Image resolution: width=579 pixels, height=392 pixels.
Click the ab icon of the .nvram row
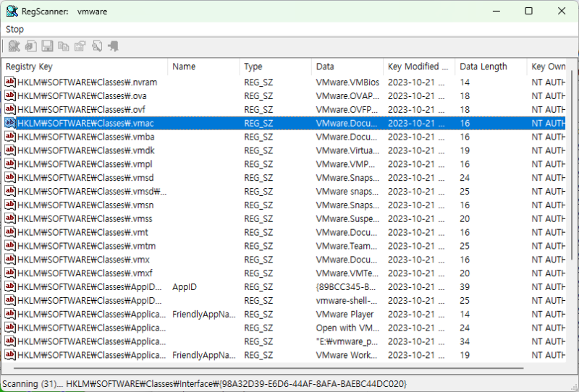(x=10, y=82)
